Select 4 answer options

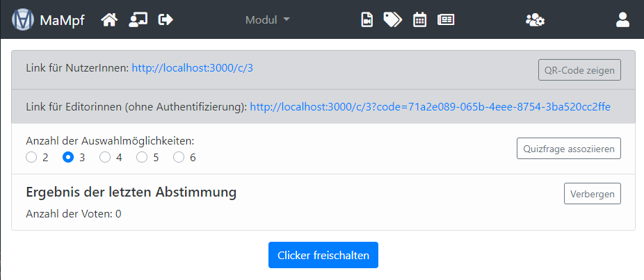(105, 158)
